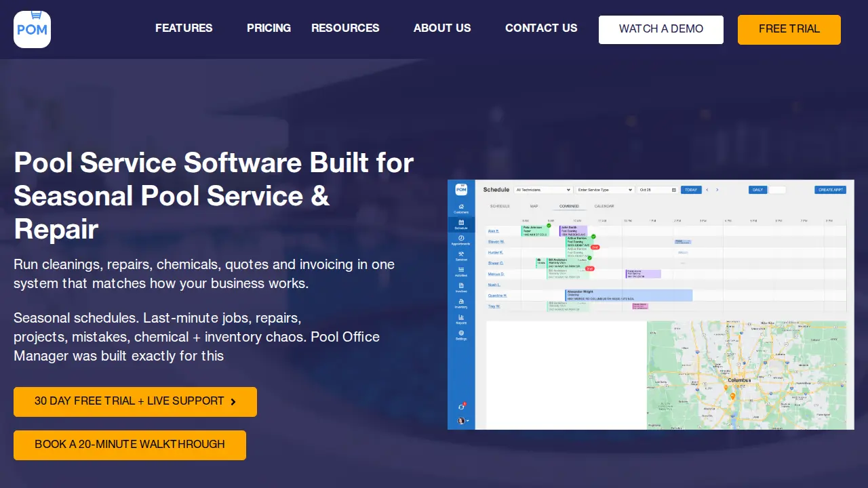This screenshot has height=488, width=868.
Task: Open the app screenshot image
Action: (651, 304)
